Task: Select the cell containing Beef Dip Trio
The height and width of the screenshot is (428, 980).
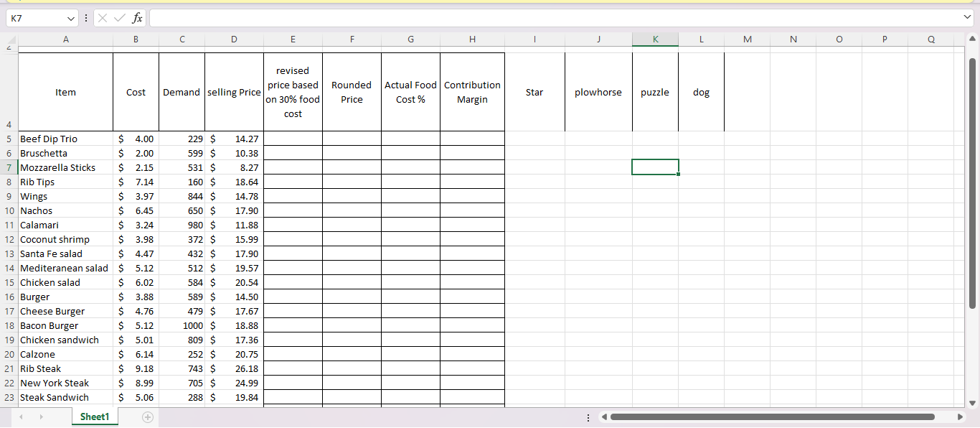Action: tap(65, 139)
